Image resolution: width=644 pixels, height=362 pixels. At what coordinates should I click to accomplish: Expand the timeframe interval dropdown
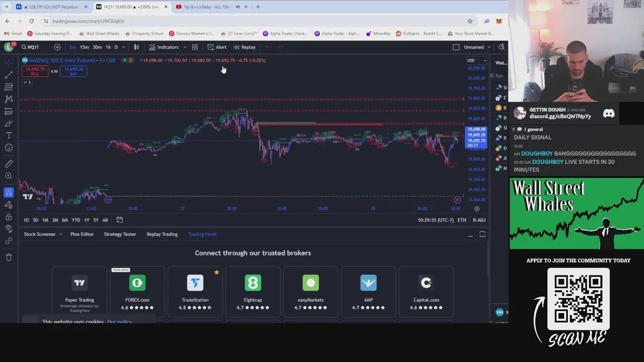coord(124,47)
